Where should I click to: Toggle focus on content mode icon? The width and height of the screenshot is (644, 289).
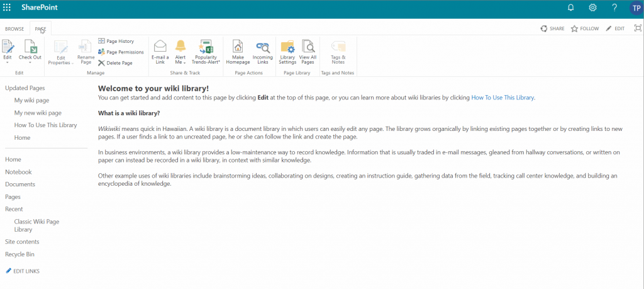638,28
